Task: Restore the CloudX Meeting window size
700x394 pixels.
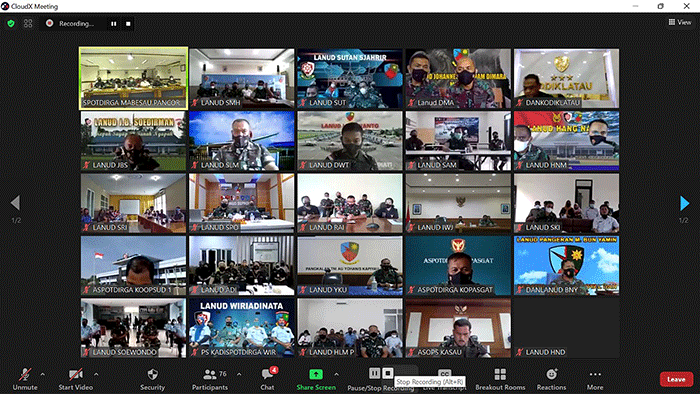Action: (x=661, y=6)
